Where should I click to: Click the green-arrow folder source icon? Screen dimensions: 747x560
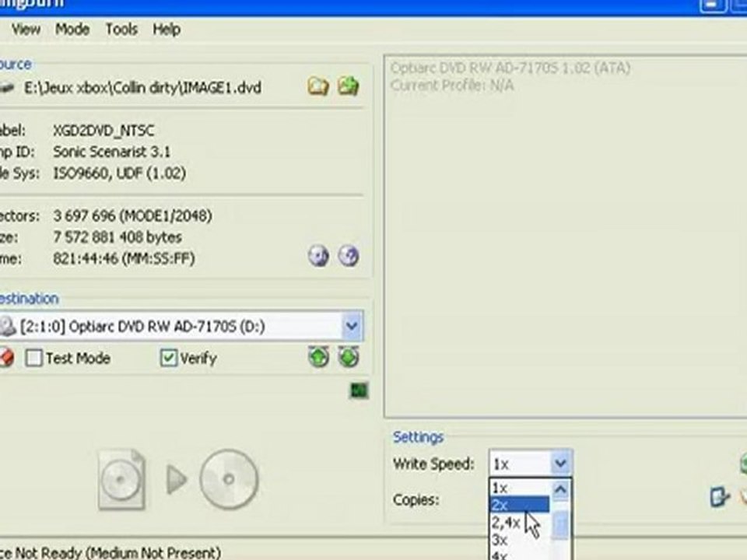point(349,86)
